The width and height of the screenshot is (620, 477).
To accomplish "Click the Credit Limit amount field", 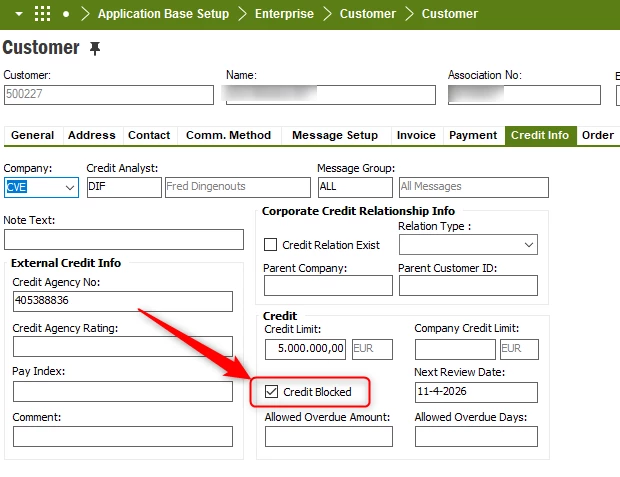I will [305, 349].
